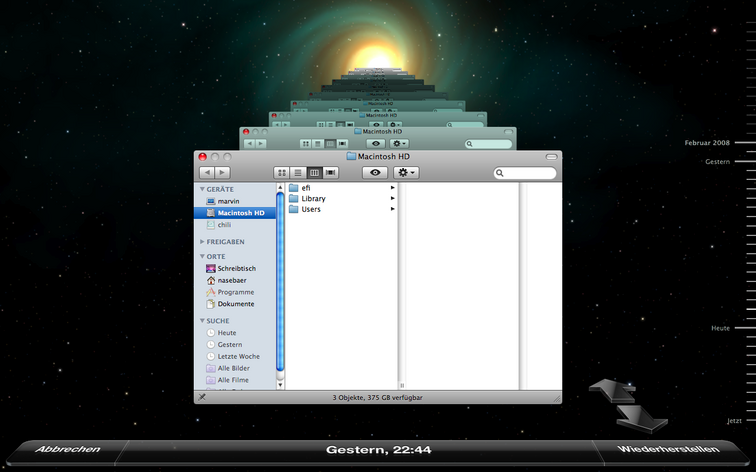This screenshot has height=472, width=756.
Task: Expand the FREIGABEN sidebar section
Action: pos(202,242)
